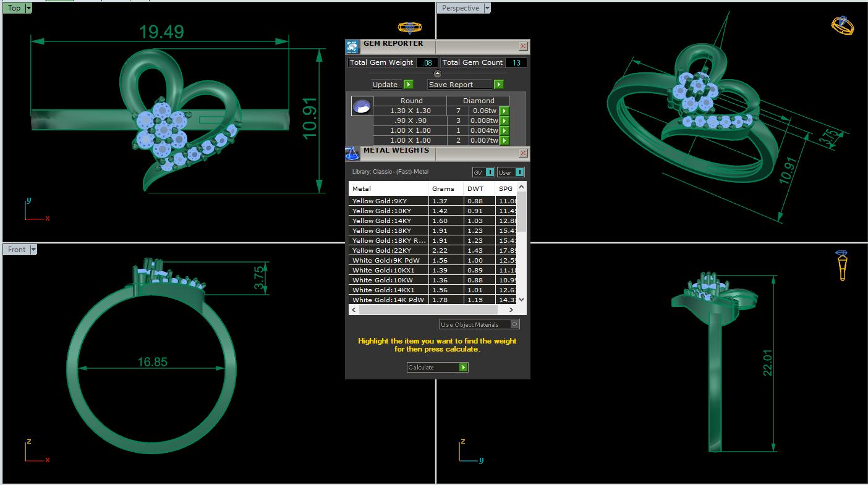Screen dimensions: 868x485
Task: Click the Total Gem Weight value field
Action: click(x=427, y=62)
